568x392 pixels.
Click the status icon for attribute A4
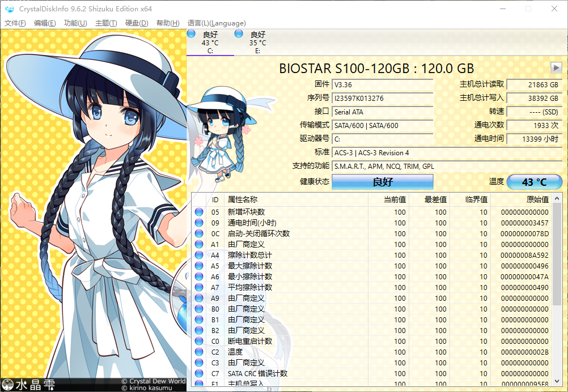coord(199,255)
